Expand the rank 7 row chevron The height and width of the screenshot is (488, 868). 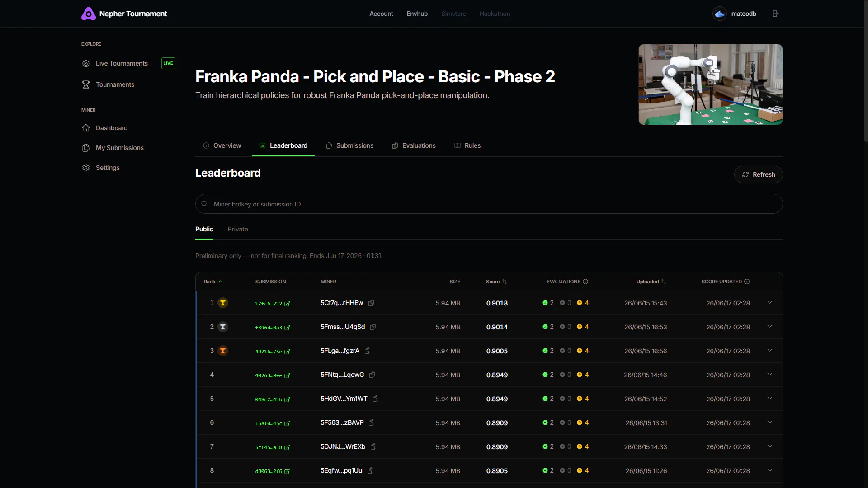click(770, 446)
